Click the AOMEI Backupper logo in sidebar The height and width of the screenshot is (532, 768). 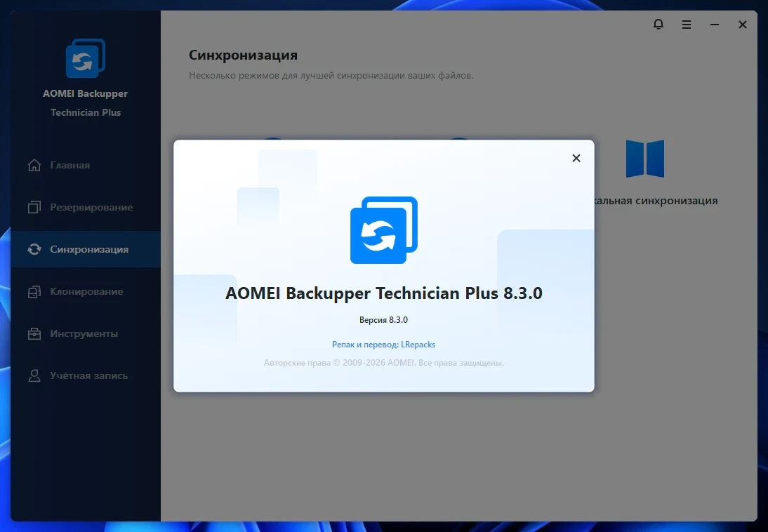tap(86, 58)
